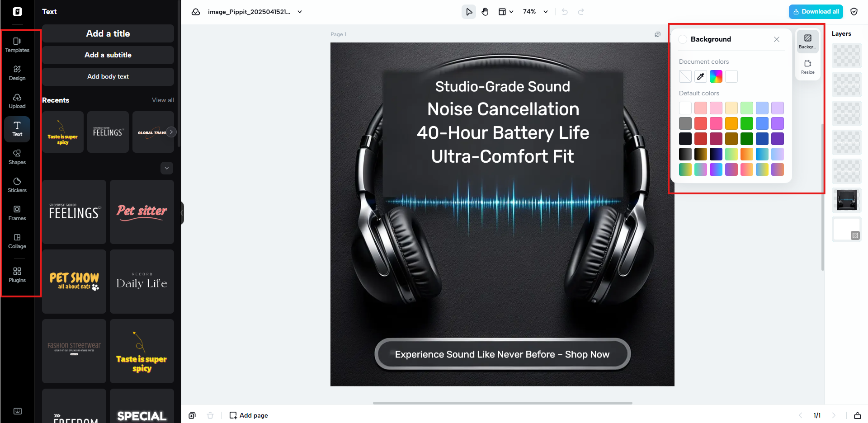The height and width of the screenshot is (423, 868).
Task: Select the Frames tool
Action: 17,213
